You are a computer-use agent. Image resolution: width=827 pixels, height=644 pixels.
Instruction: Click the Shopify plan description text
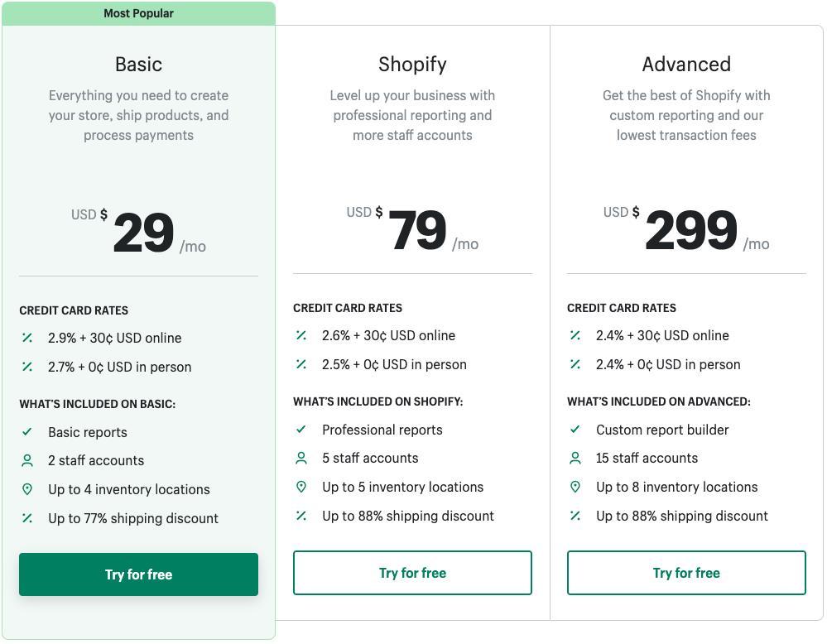[x=412, y=115]
